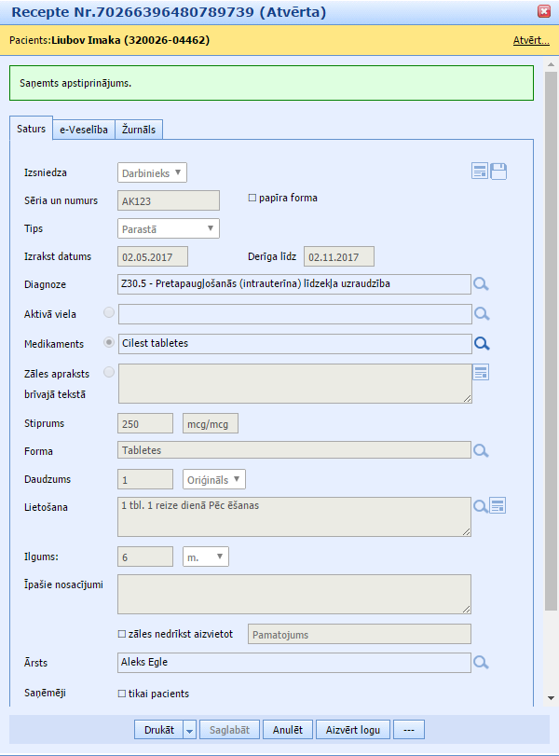
Task: Open the template list icon beside save
Action: pyautogui.click(x=480, y=171)
